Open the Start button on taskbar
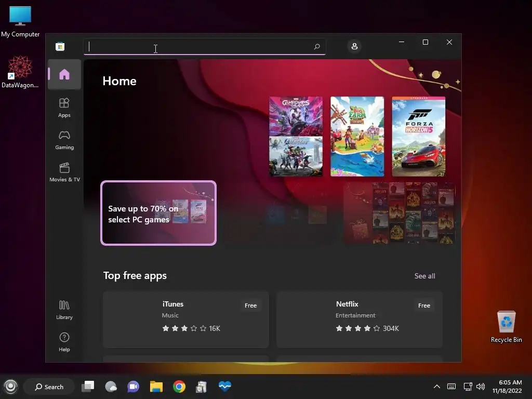The image size is (532, 399). coord(10,387)
